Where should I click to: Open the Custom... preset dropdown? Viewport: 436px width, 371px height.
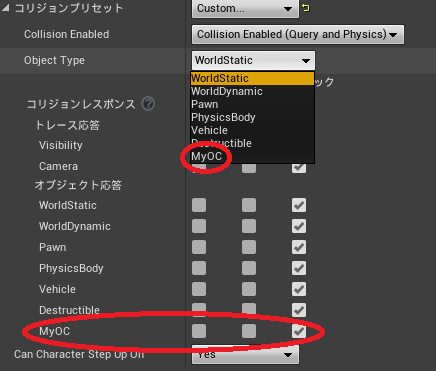[x=245, y=8]
